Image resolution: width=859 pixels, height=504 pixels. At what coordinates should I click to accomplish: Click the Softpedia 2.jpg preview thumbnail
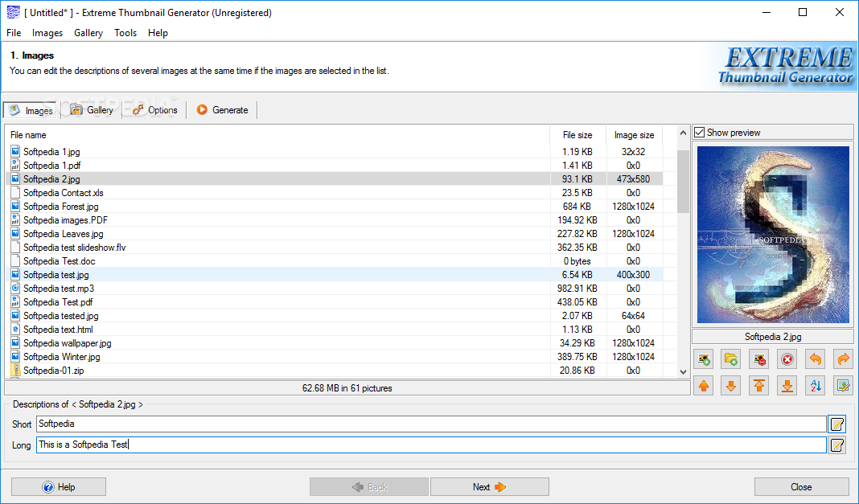click(773, 235)
